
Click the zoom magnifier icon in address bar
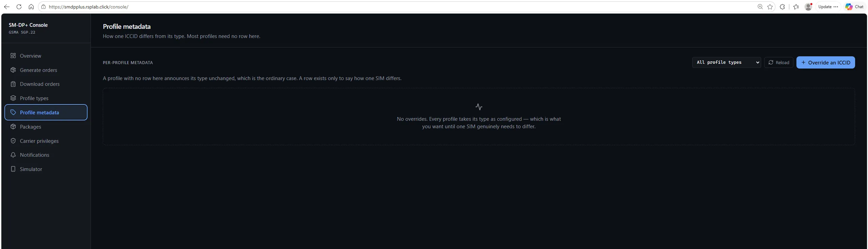coord(760,7)
